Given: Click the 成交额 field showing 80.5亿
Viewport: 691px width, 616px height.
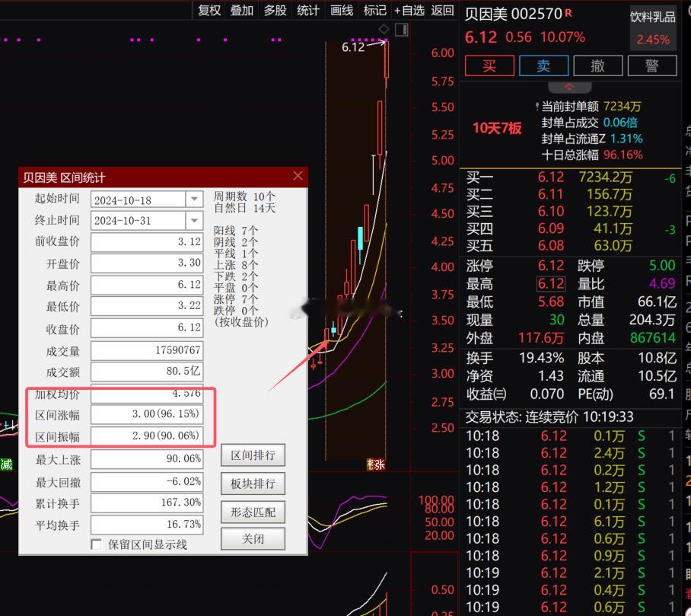Looking at the screenshot, I should 147,372.
